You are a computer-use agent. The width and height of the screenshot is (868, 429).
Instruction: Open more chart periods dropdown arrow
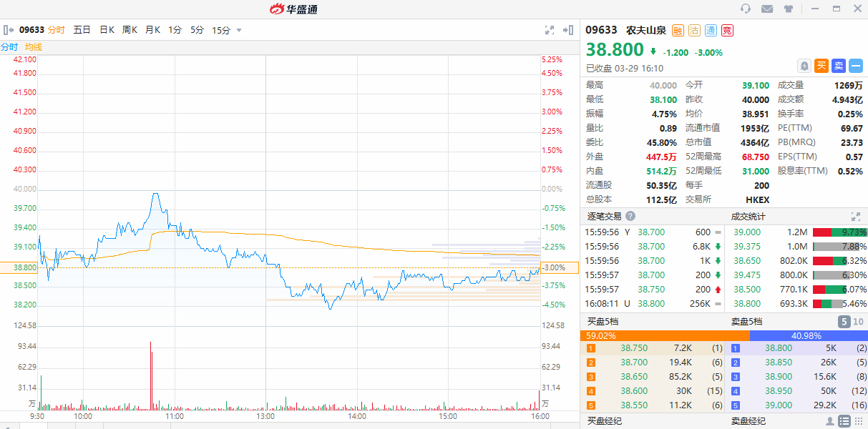point(239,30)
